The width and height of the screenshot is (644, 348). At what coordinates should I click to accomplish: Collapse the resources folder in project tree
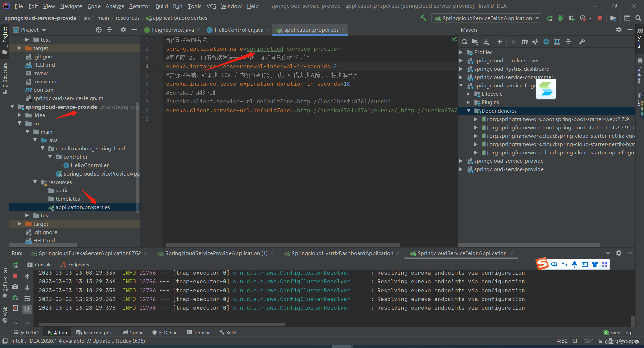coord(35,182)
